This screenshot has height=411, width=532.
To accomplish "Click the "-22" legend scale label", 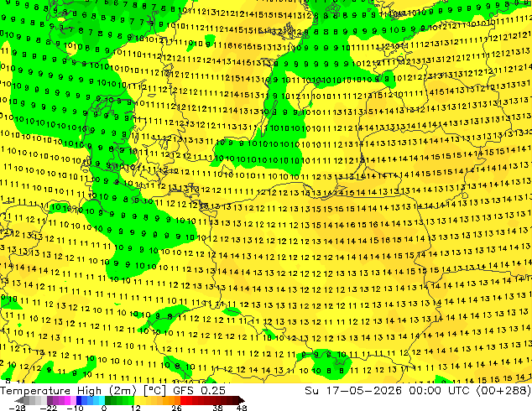I will tap(48, 408).
